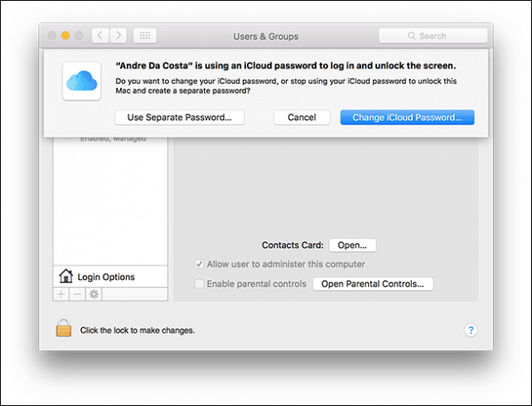
Task: Click the bold "Andre Da Costa" dialog heading
Action: tap(286, 66)
